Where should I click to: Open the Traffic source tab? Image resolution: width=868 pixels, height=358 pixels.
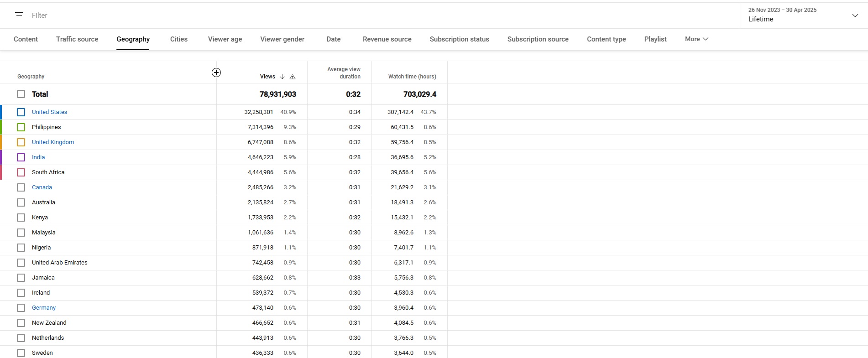click(x=77, y=39)
